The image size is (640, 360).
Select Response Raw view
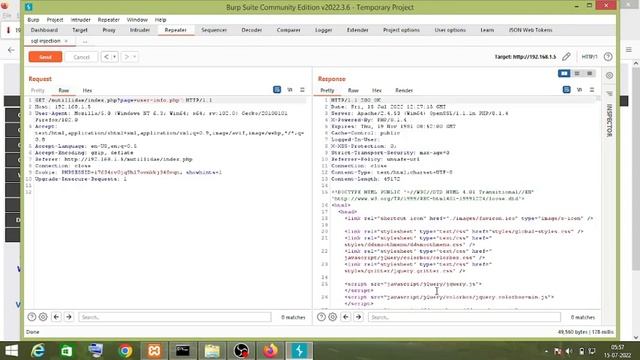tap(353, 91)
